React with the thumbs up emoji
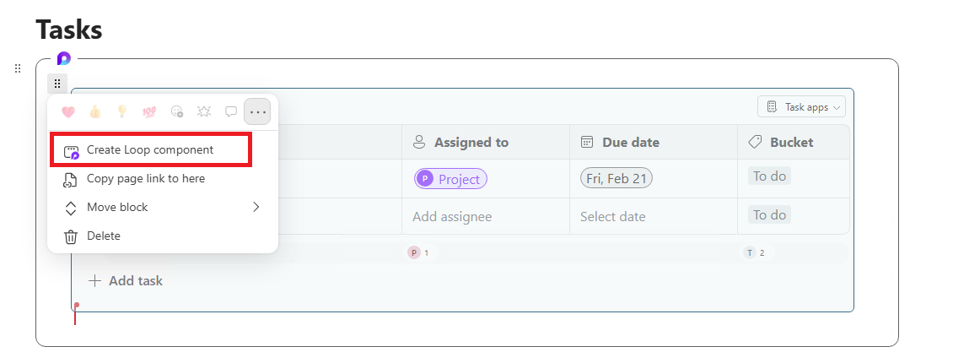The image size is (980, 363). pos(95,111)
